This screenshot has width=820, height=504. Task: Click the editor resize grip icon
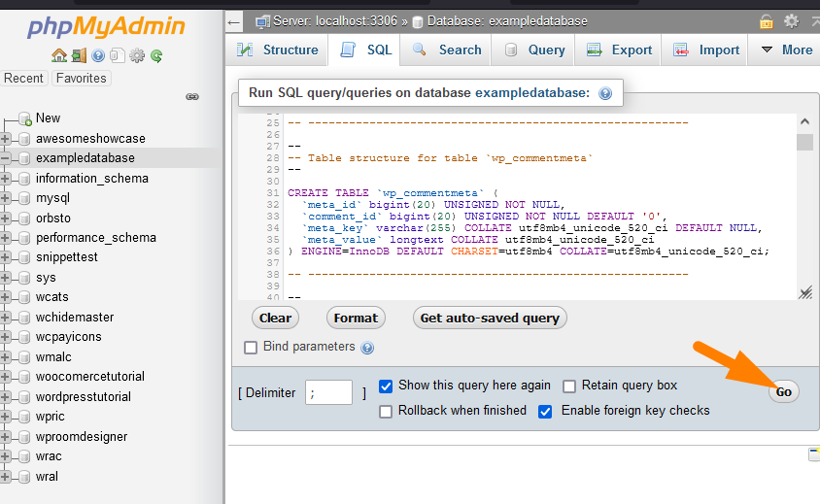(x=805, y=292)
